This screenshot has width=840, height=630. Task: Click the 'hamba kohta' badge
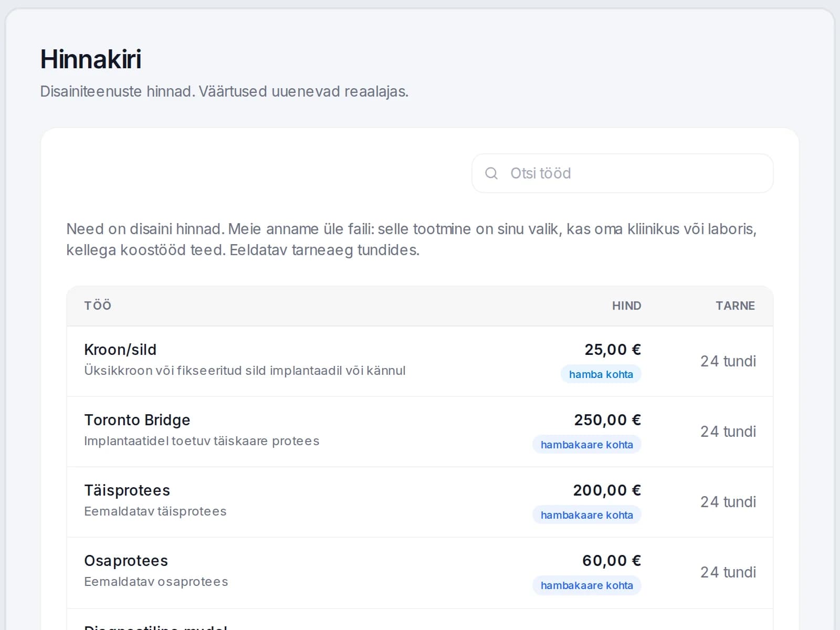pyautogui.click(x=601, y=374)
